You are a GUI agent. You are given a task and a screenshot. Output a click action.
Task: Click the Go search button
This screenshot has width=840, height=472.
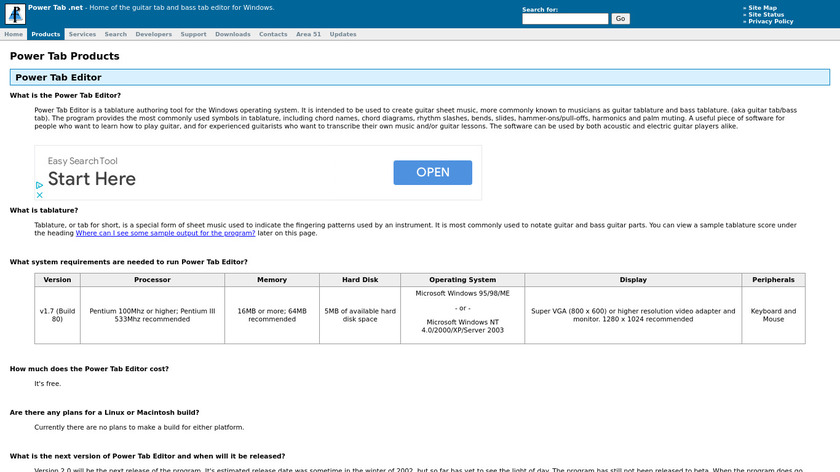(620, 19)
